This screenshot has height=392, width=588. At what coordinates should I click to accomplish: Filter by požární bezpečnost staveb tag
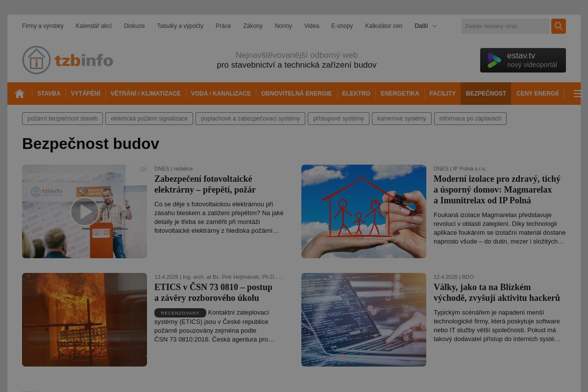pyautogui.click(x=62, y=119)
